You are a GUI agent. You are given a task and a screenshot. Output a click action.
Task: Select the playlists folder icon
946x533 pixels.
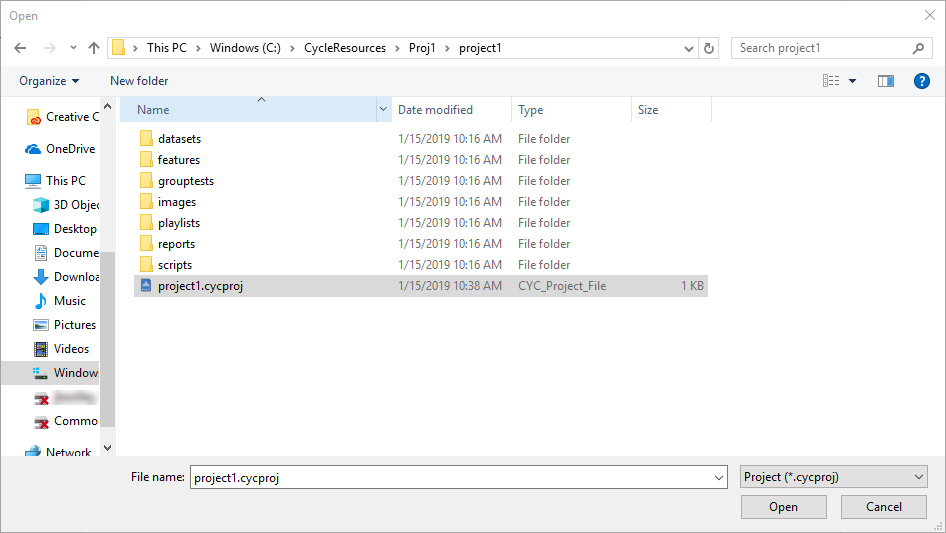pos(146,223)
